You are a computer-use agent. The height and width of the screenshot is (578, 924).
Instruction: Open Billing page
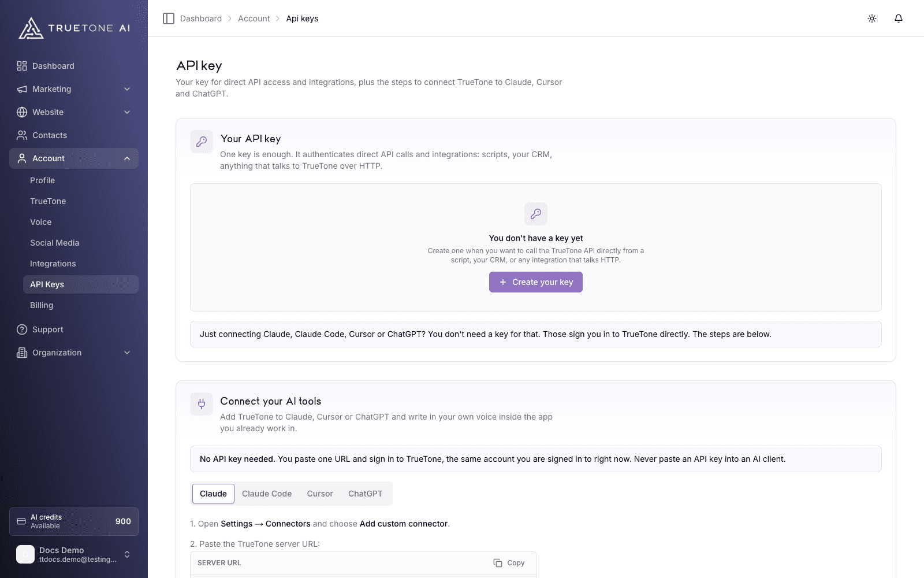click(x=81, y=305)
